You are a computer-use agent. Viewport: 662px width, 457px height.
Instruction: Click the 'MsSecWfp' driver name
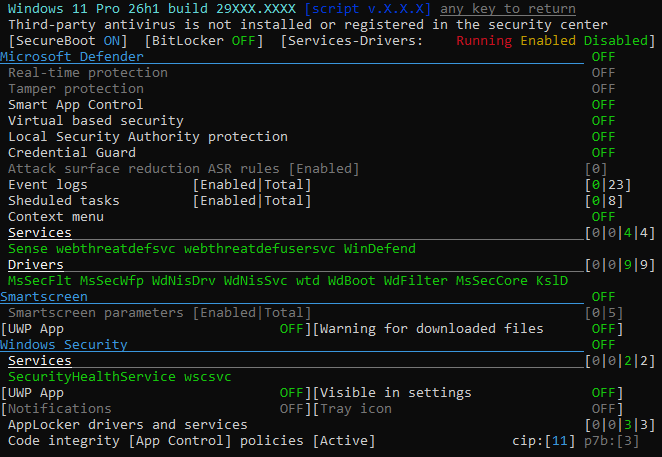point(112,281)
